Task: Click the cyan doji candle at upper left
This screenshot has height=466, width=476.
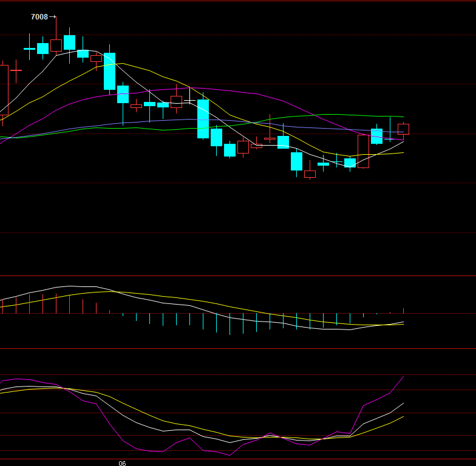Action: [29, 49]
